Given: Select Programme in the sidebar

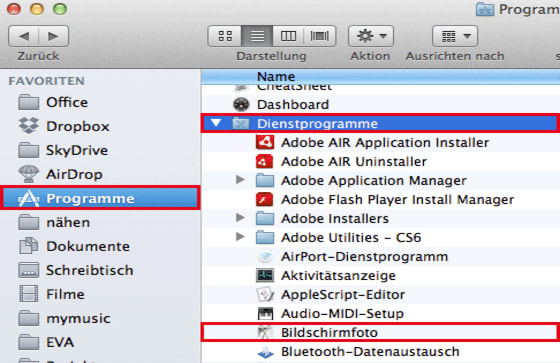Looking at the screenshot, I should (x=100, y=198).
